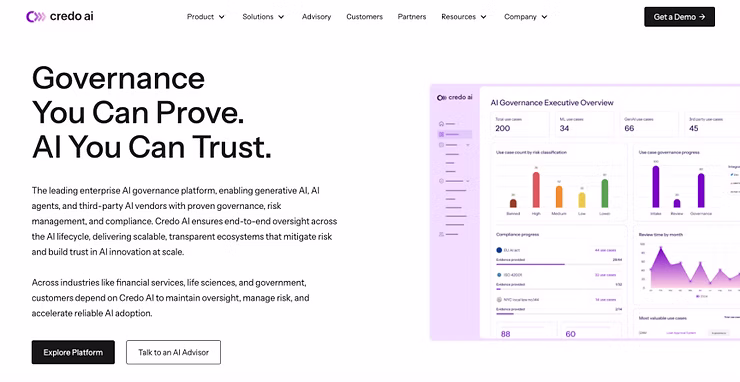Expand the Solutions dropdown menu
Viewport: 740px width, 382px height.
tap(263, 17)
